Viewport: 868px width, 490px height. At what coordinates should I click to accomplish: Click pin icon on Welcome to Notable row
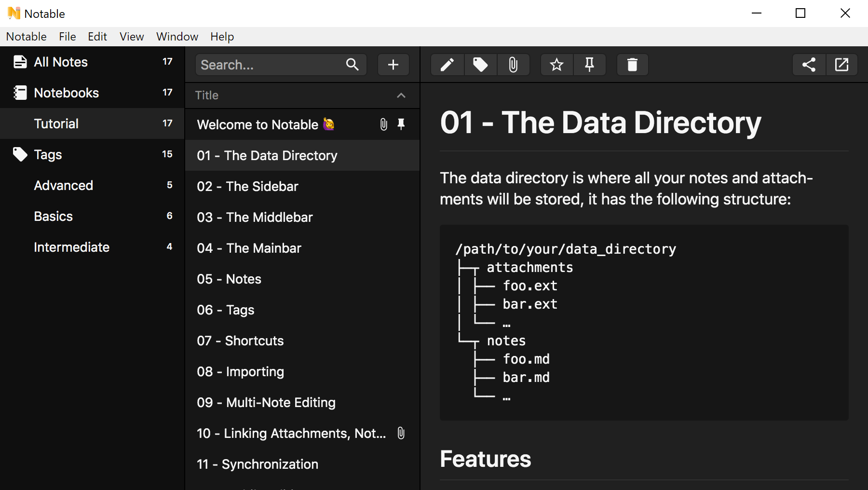pos(401,124)
